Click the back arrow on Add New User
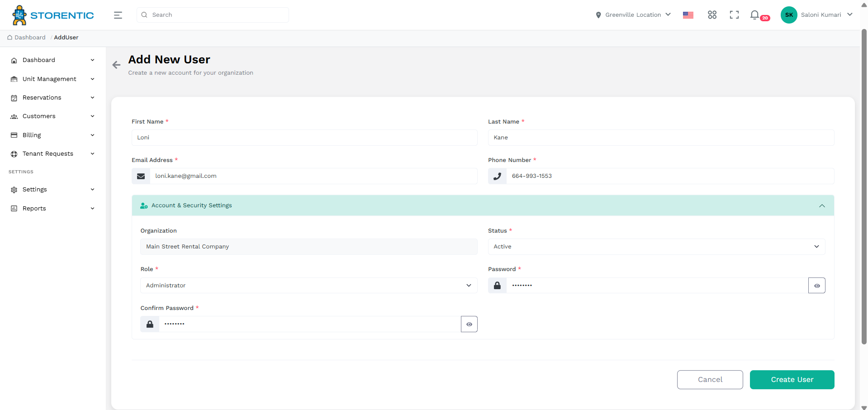This screenshot has height=410, width=868. click(x=116, y=65)
